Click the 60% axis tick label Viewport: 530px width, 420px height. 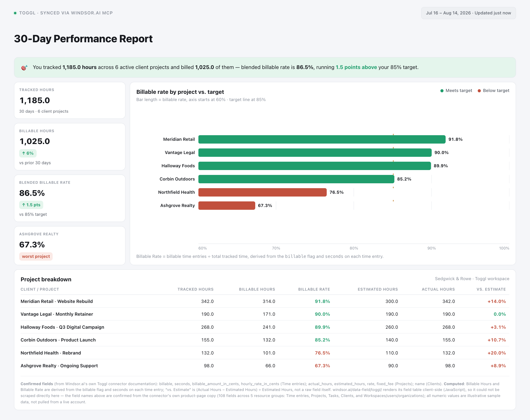pos(202,248)
